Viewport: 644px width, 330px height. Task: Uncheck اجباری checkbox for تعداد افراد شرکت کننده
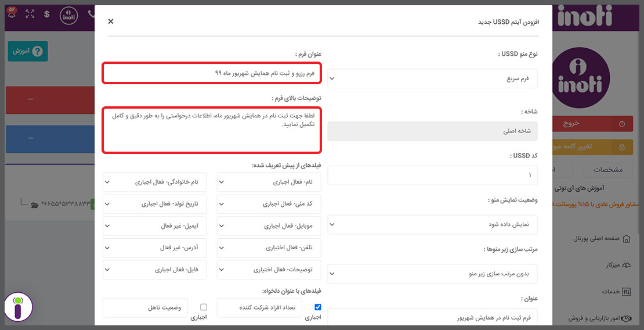[x=317, y=307]
